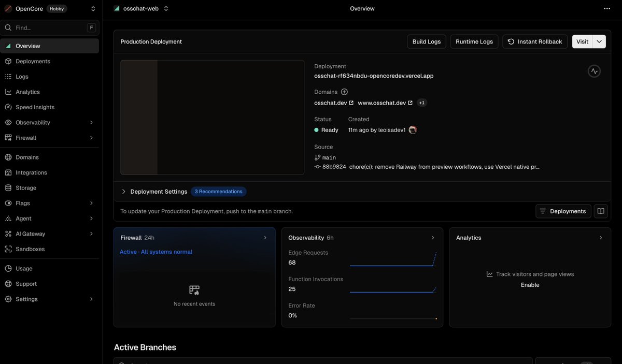Expand the Agent sidebar chevron

pyautogui.click(x=92, y=219)
